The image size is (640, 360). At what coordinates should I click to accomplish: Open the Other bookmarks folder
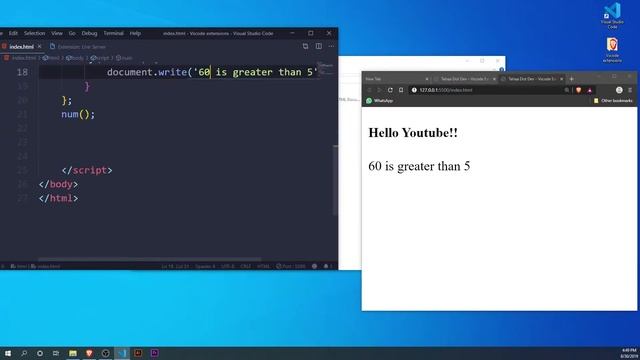[x=613, y=100]
